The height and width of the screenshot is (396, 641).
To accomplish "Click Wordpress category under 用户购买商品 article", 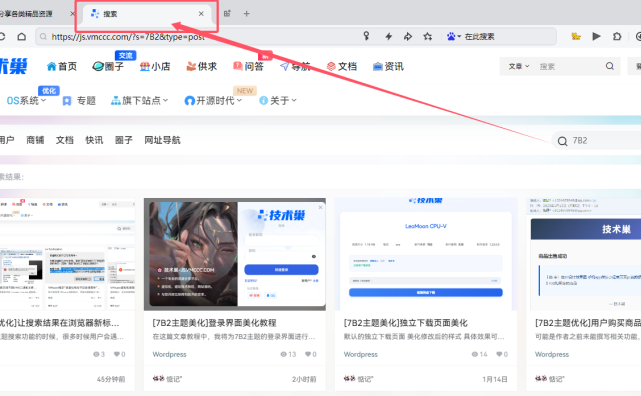I will (x=552, y=354).
